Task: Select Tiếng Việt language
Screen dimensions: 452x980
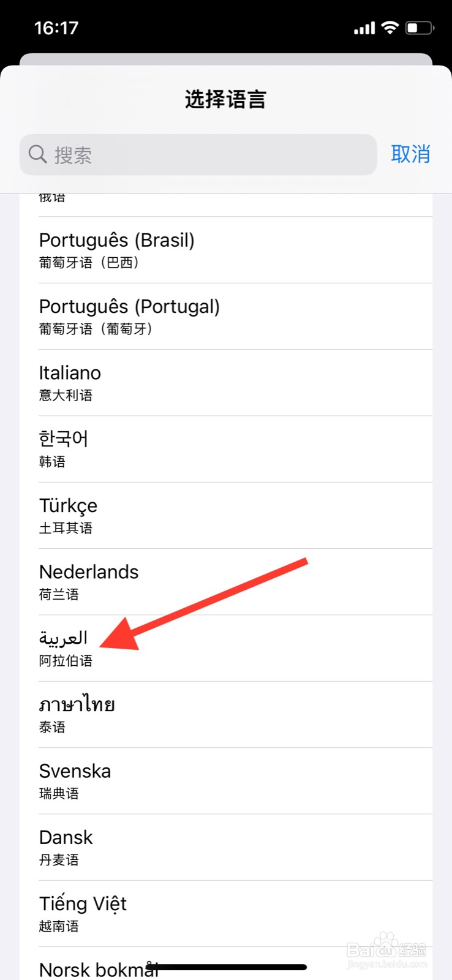Action: tap(225, 913)
